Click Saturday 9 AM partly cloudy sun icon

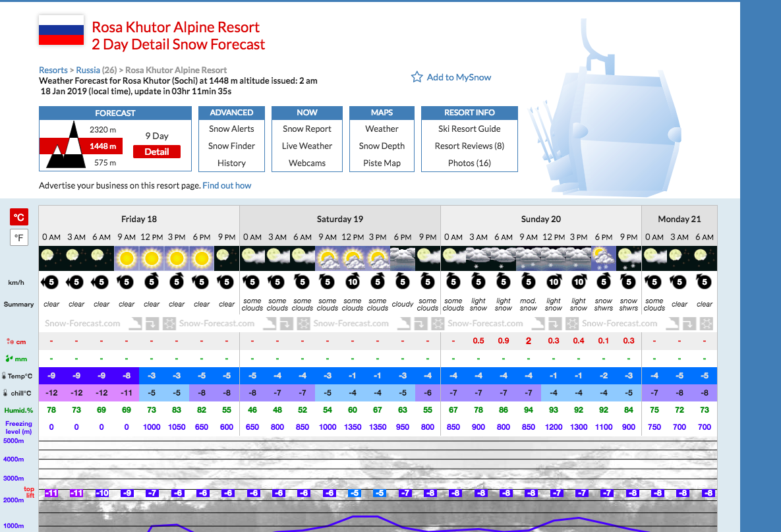[x=328, y=258]
